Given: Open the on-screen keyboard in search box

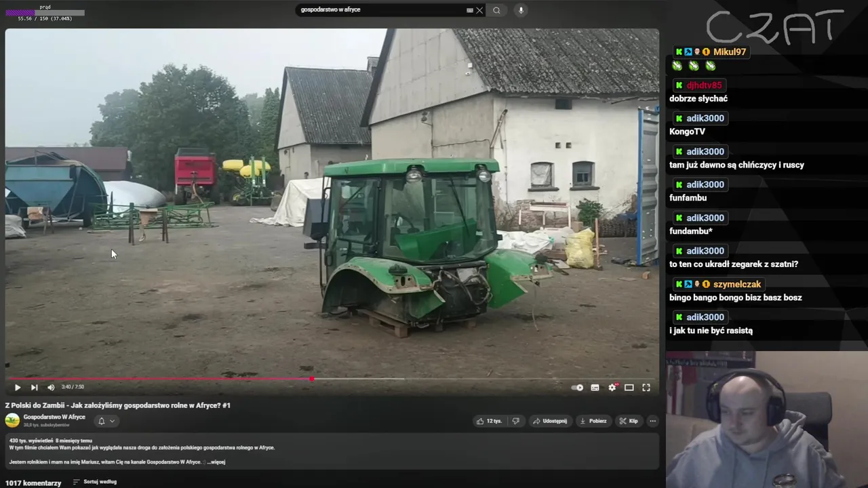Looking at the screenshot, I should point(469,10).
